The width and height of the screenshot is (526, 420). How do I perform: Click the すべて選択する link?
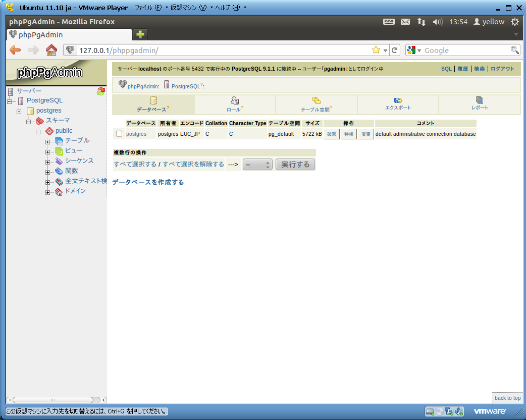click(135, 164)
